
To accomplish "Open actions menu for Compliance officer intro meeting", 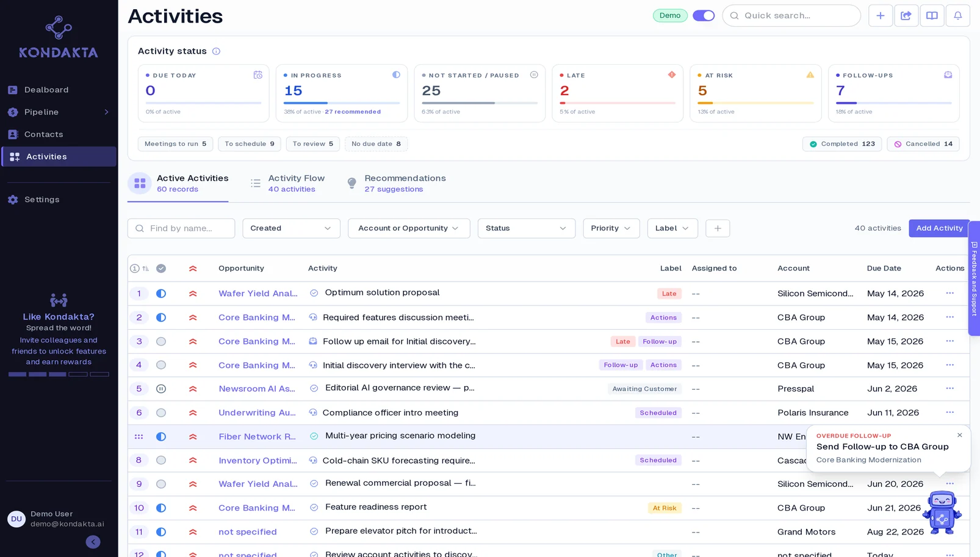I will (x=949, y=412).
